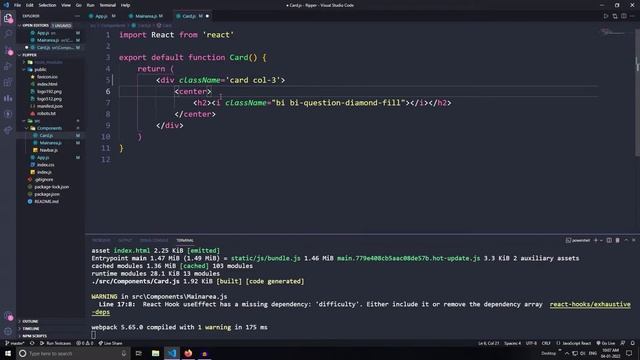
Task: Open editor More Actions ellipsis
Action: tap(632, 16)
